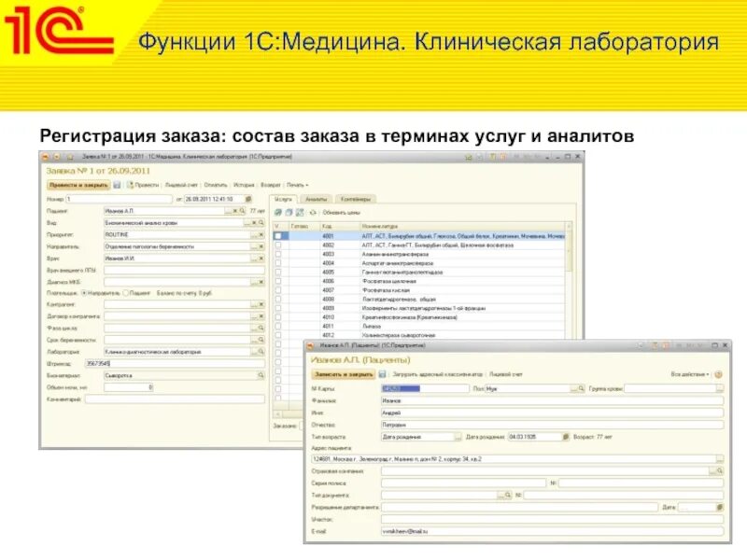The width and height of the screenshot is (747, 560).
Task: Click Оплатить in the Заявка toolbar
Action: [x=216, y=185]
